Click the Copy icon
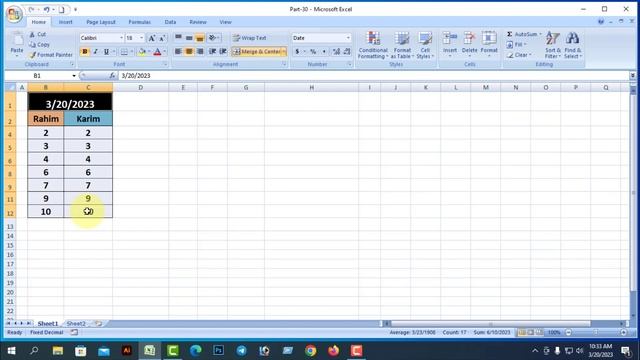 tap(32, 44)
